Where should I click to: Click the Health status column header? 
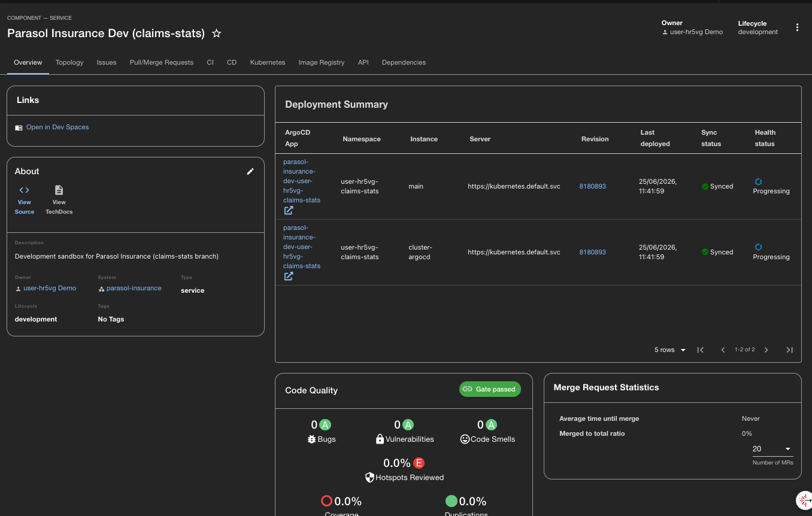pyautogui.click(x=765, y=138)
